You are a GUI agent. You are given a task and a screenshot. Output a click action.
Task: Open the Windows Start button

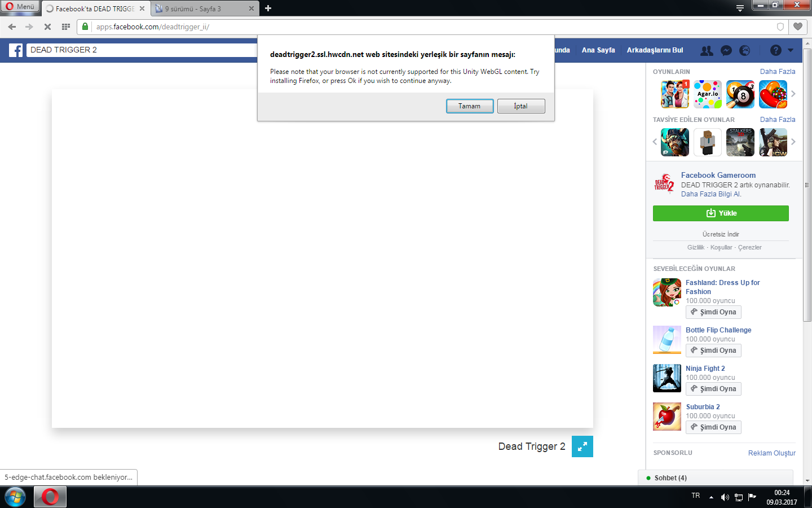[15, 497]
